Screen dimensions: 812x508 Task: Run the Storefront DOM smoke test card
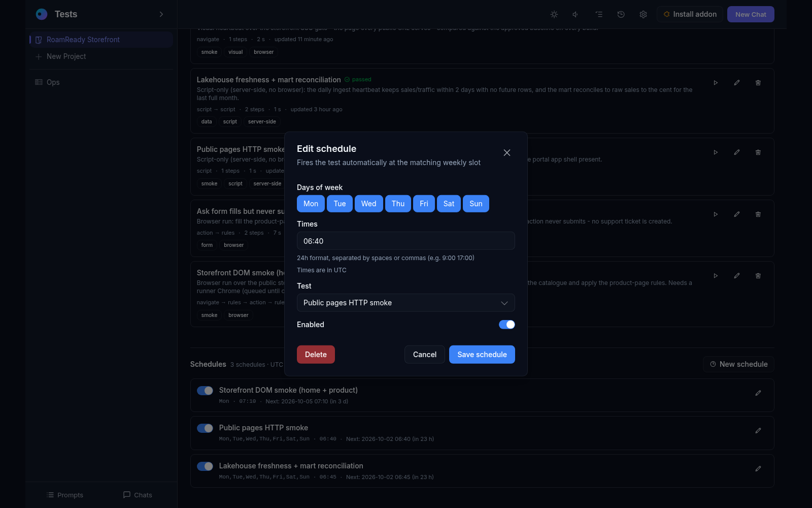[716, 276]
